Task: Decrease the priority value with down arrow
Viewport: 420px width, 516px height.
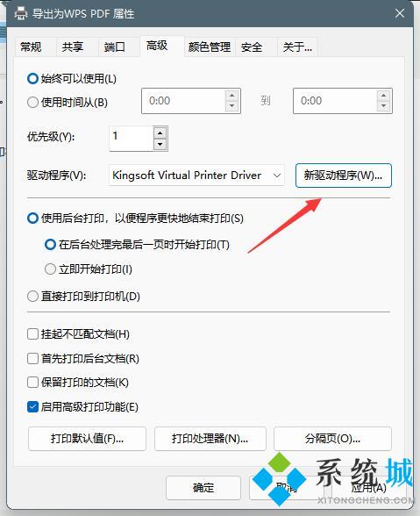Action: [x=160, y=144]
